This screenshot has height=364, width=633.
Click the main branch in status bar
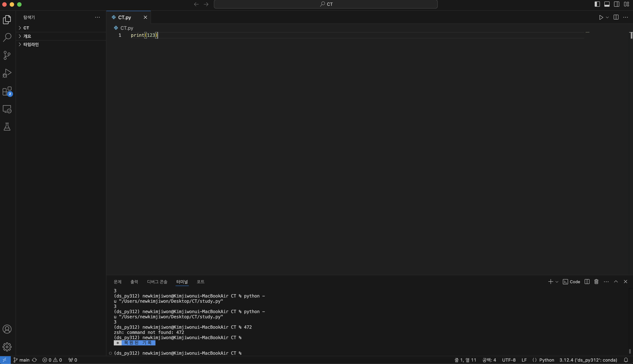point(22,360)
